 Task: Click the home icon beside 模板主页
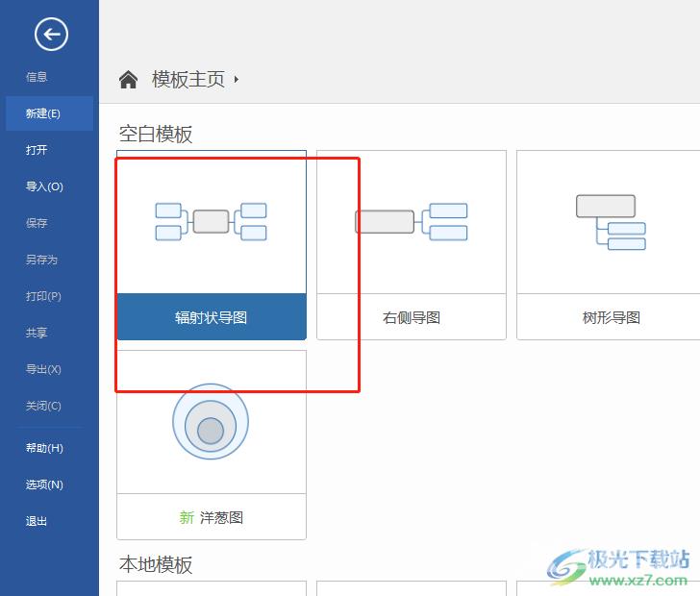pyautogui.click(x=128, y=80)
